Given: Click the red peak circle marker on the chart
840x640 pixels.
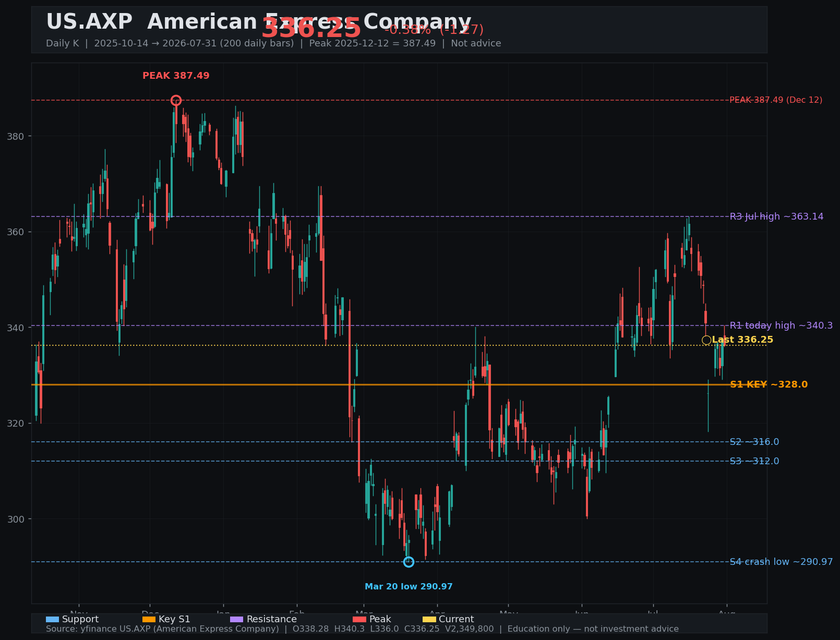Looking at the screenshot, I should (x=176, y=100).
